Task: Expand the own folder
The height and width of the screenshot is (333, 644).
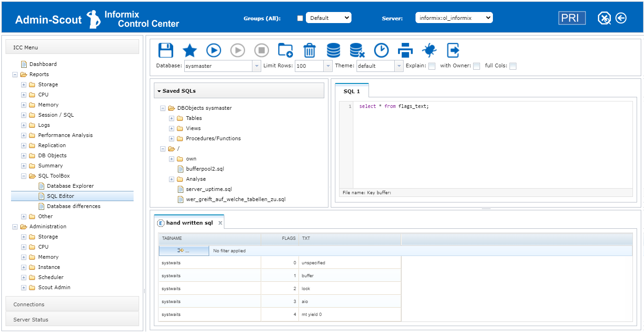Action: pos(172,159)
